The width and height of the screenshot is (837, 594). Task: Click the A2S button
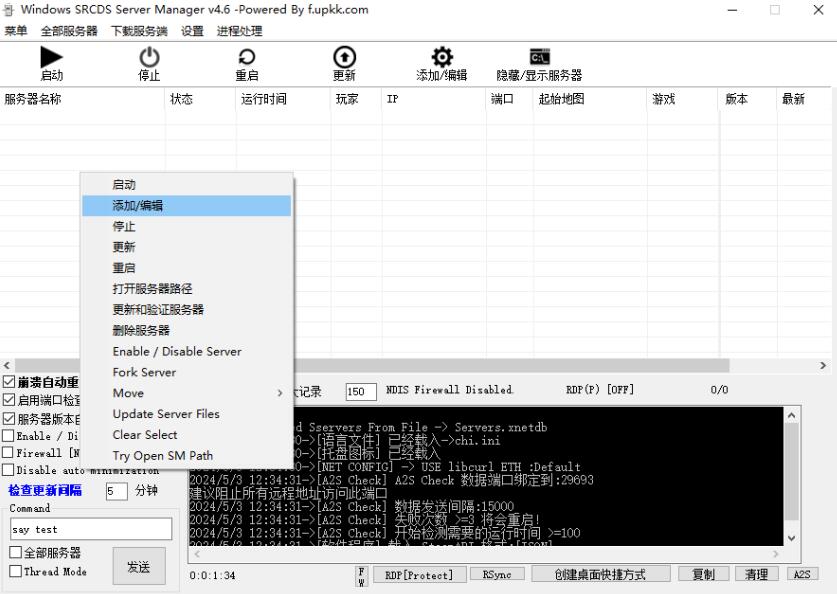click(802, 574)
